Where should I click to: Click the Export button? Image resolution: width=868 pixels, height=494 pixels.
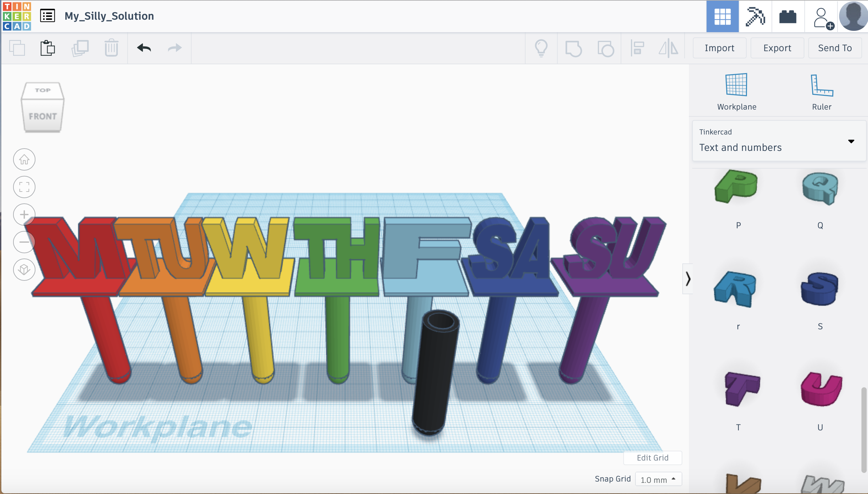(x=777, y=48)
